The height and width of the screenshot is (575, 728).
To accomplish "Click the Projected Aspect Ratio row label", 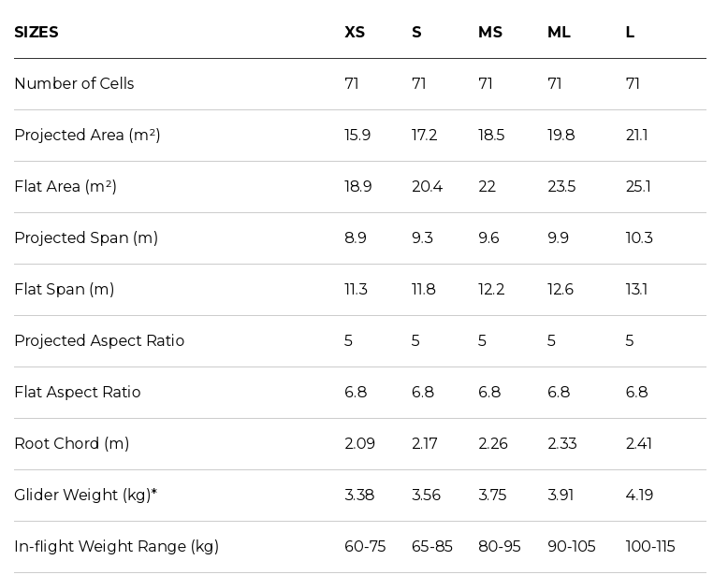I will [x=99, y=340].
